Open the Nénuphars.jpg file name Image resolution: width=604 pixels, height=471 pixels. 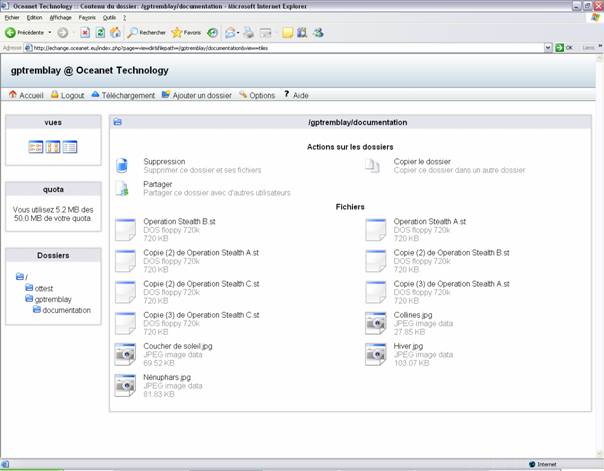167,377
